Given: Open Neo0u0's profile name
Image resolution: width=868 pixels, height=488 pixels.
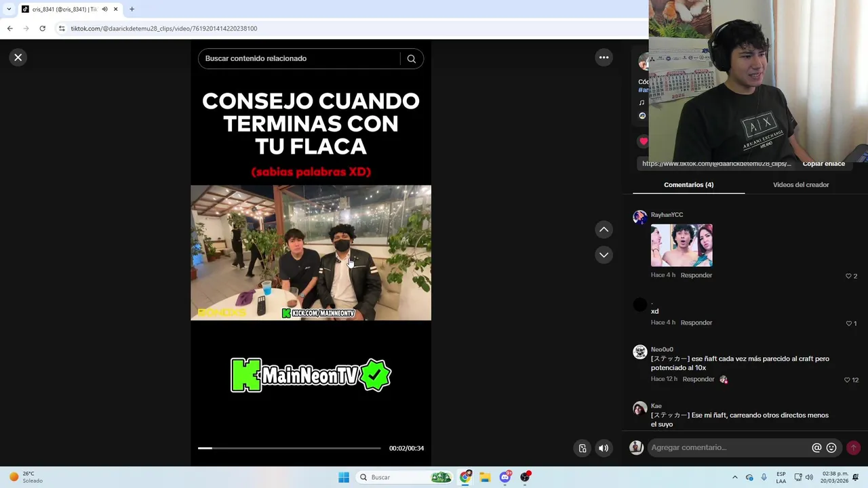Looking at the screenshot, I should click(x=662, y=350).
